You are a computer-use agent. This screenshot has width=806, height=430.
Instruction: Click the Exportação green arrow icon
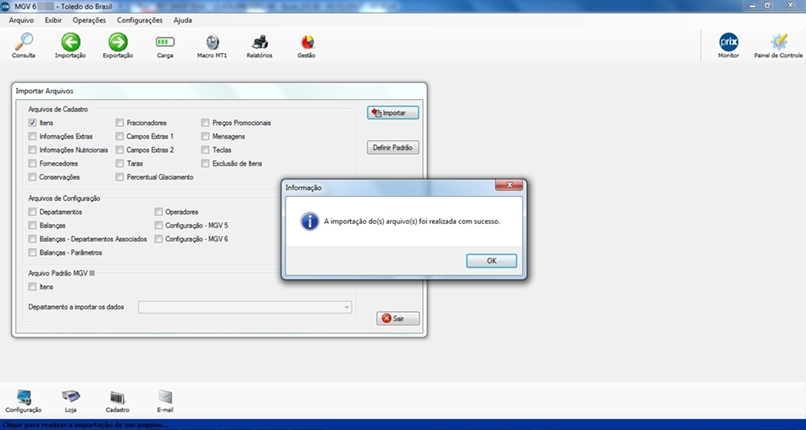[118, 42]
